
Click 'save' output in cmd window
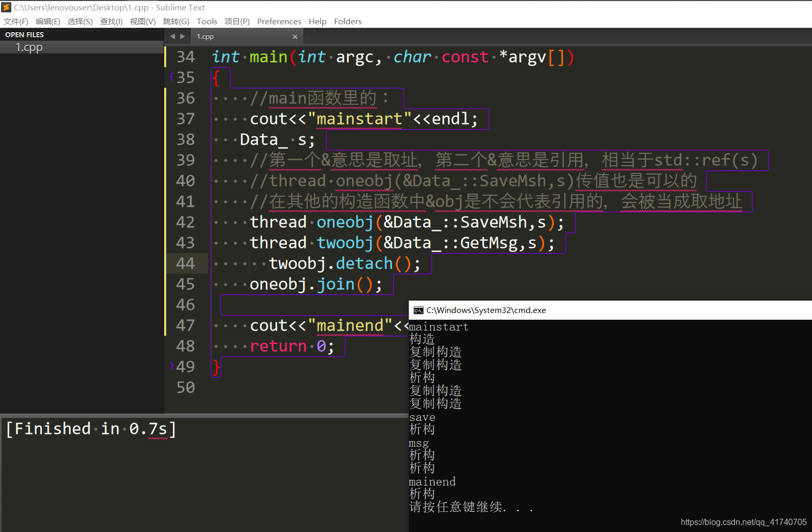click(422, 417)
